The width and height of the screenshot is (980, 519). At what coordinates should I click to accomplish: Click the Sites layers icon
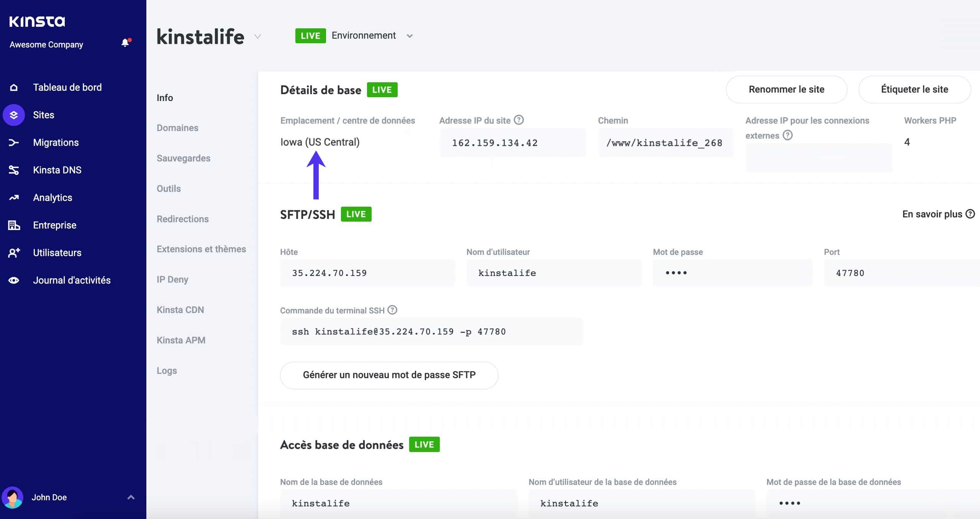tap(14, 115)
